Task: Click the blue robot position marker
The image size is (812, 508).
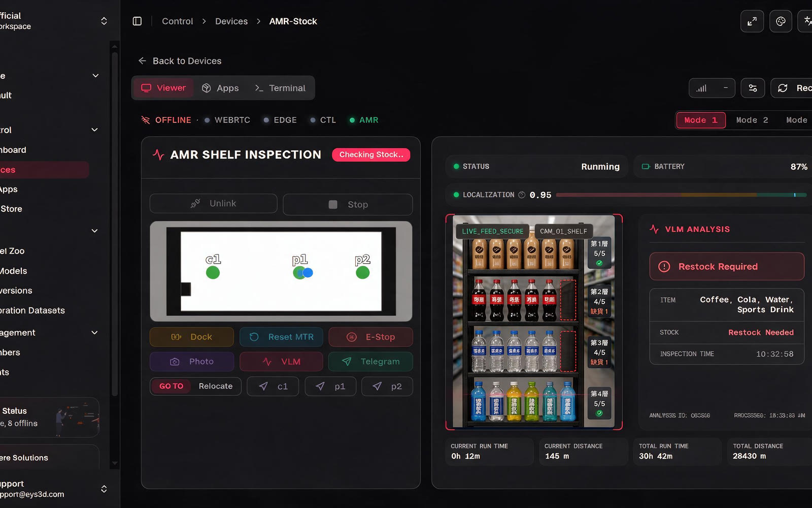Action: 308,272
